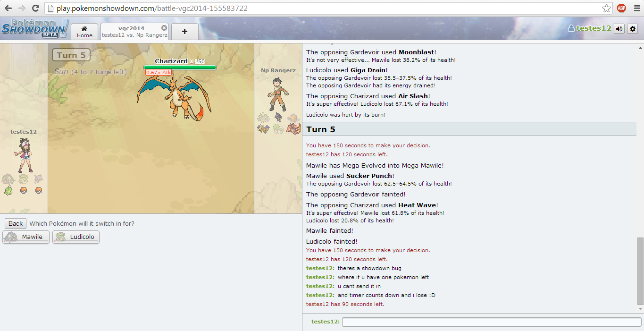Click the Poké Ball icon directly beside Politoed

pos(24,190)
